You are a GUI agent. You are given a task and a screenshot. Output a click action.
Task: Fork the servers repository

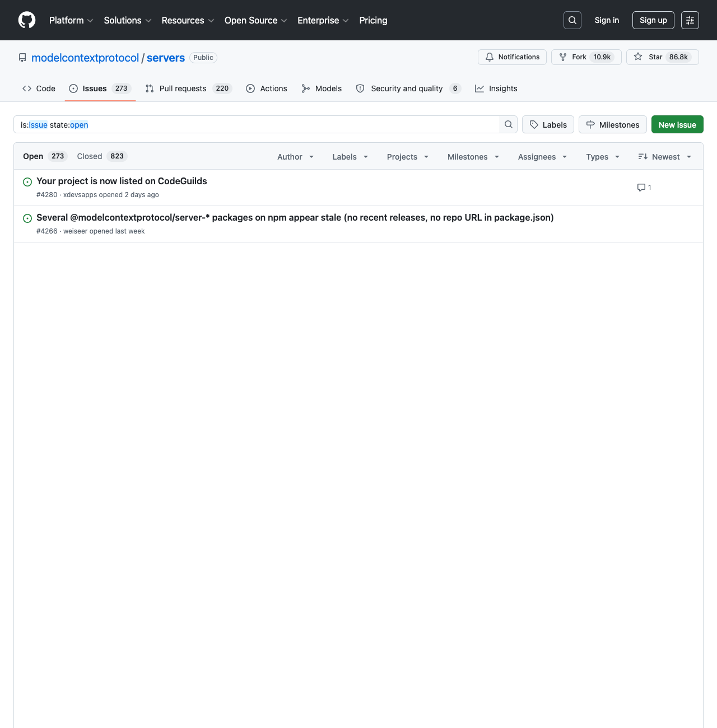(586, 57)
